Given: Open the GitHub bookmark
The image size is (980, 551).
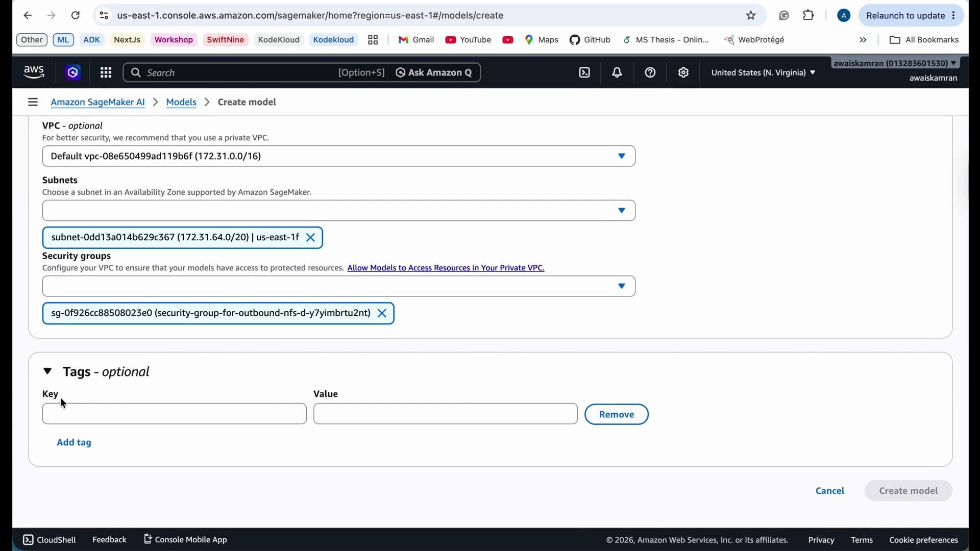Looking at the screenshot, I should tap(591, 40).
